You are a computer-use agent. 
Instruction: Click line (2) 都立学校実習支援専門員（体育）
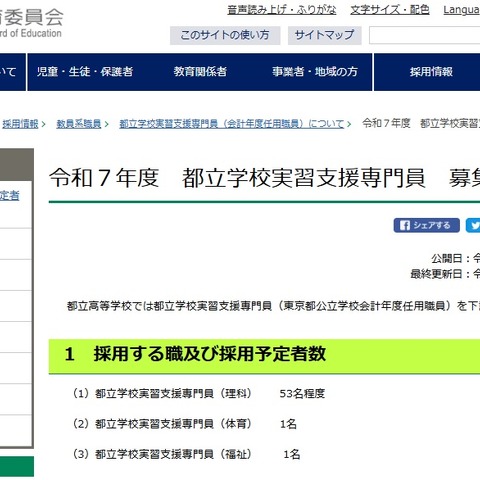click(x=162, y=424)
